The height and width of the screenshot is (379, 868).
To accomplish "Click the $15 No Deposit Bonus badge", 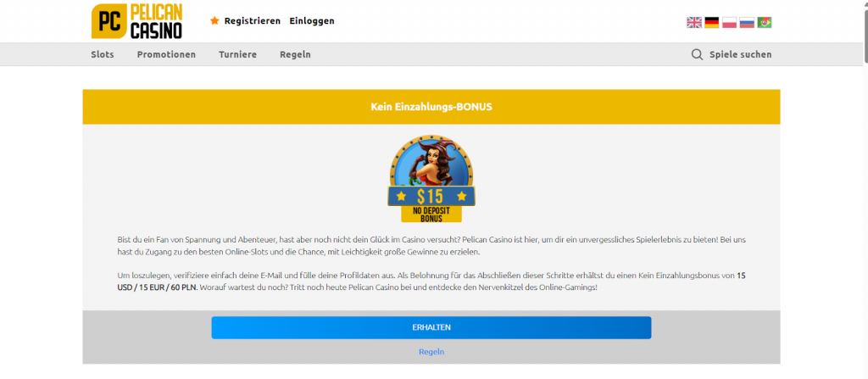I will [431, 180].
